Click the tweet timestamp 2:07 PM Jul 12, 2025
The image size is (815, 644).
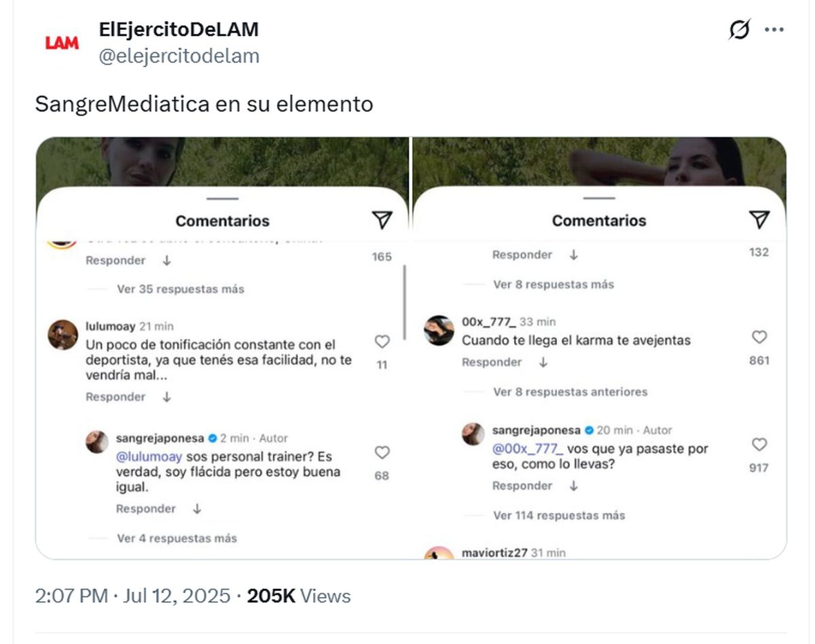pos(132,596)
